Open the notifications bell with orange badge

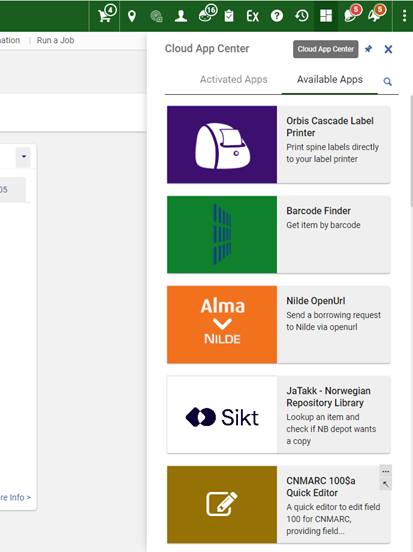[x=376, y=15]
